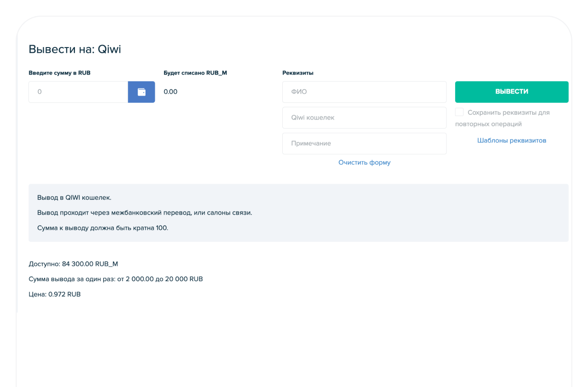Click the Будет списано RUB_M label
This screenshot has height=387, width=588.
coord(195,73)
